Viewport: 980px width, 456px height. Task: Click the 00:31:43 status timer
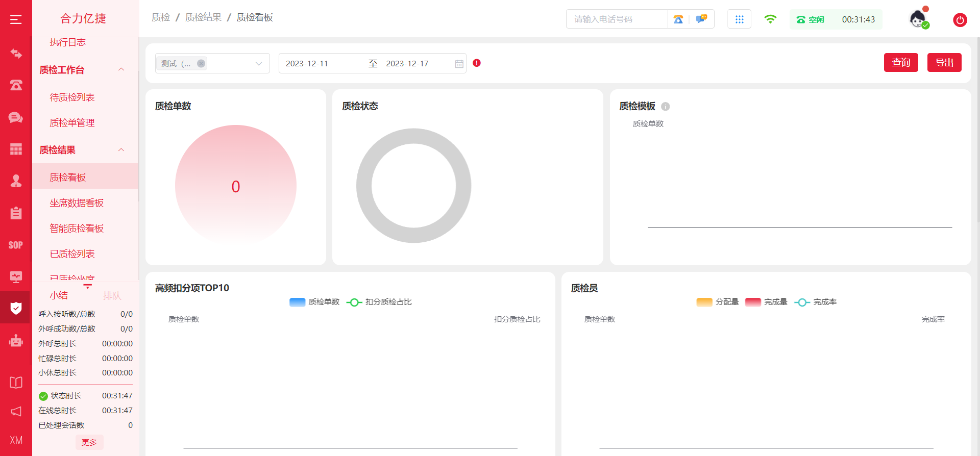click(x=859, y=19)
